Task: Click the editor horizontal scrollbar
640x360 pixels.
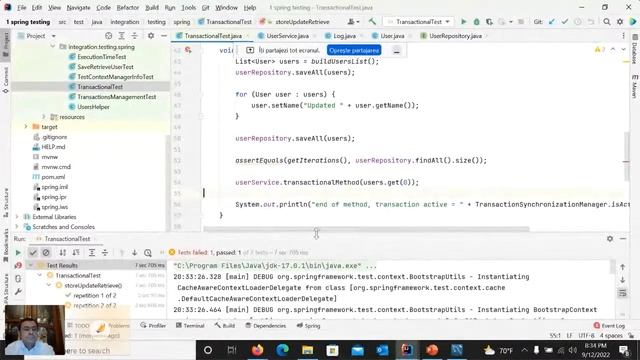Action: tap(366, 229)
